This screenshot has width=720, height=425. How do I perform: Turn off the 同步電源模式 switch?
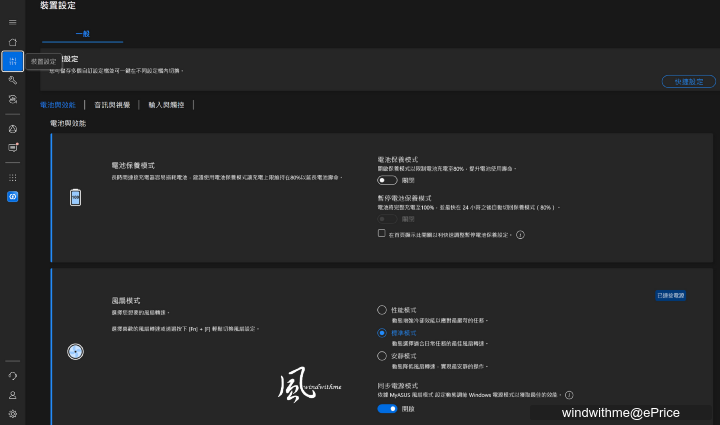point(387,408)
